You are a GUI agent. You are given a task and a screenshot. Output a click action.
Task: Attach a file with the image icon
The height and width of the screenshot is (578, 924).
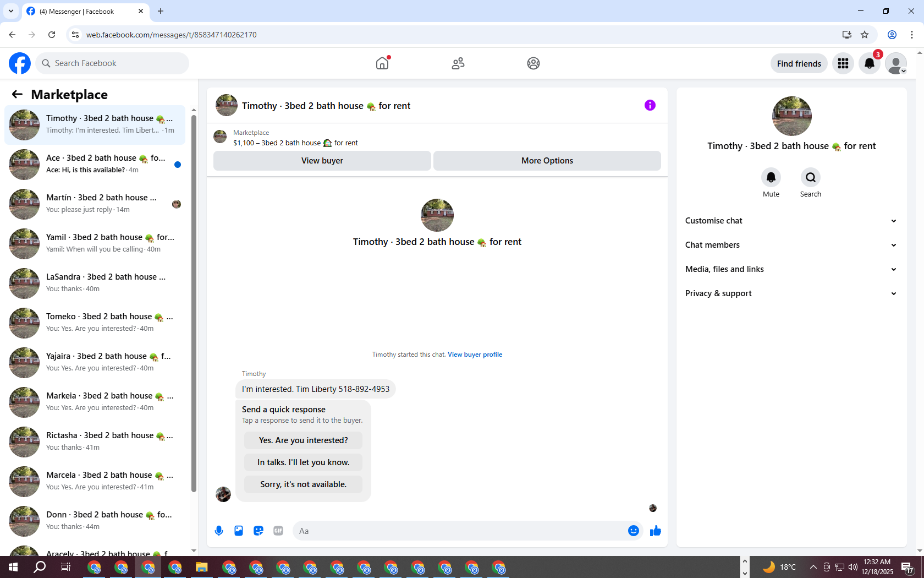[x=239, y=531]
